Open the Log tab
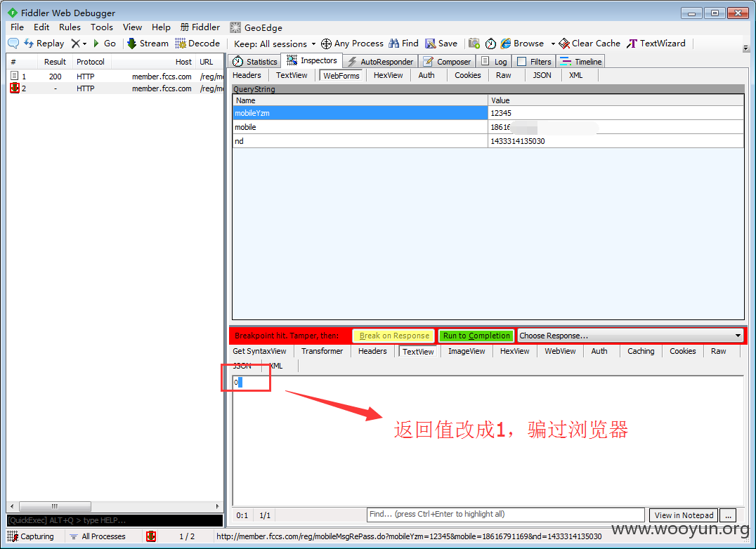 pyautogui.click(x=494, y=62)
